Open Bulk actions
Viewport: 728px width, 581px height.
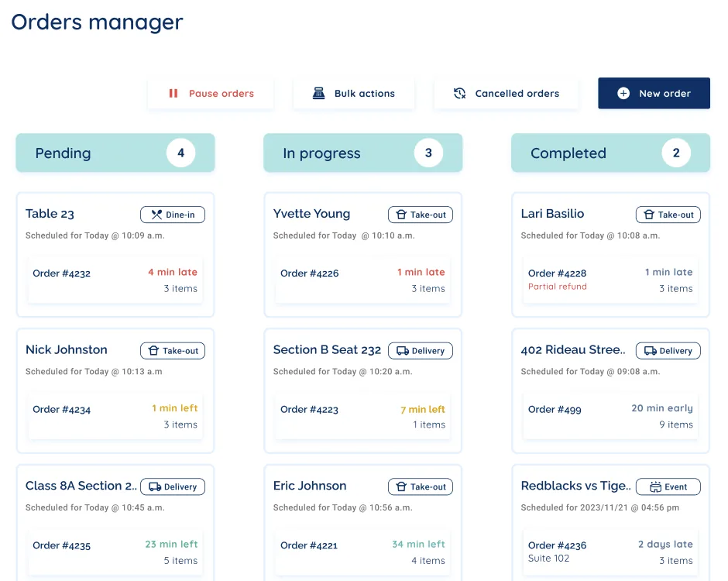(x=354, y=94)
